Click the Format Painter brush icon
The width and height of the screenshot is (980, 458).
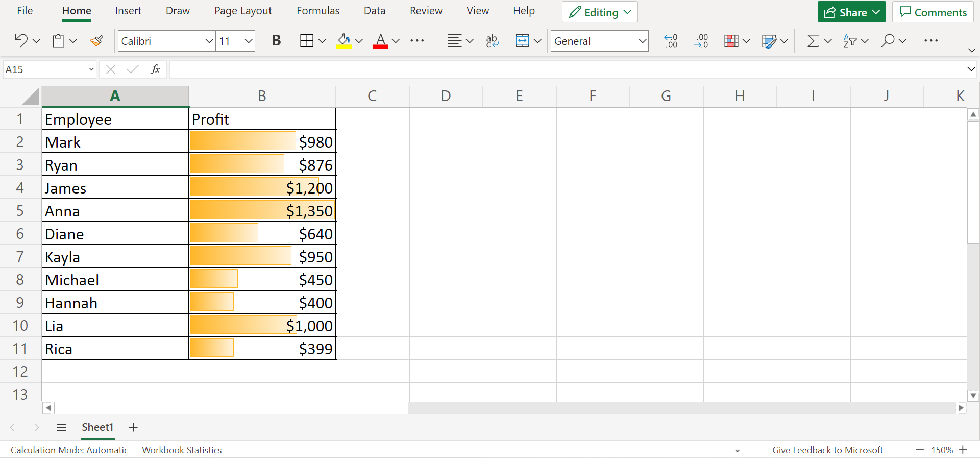click(x=96, y=41)
